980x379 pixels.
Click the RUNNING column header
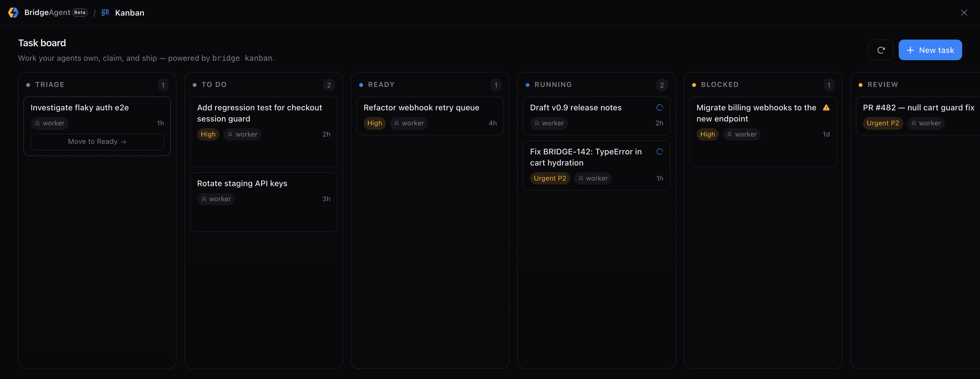pos(553,84)
